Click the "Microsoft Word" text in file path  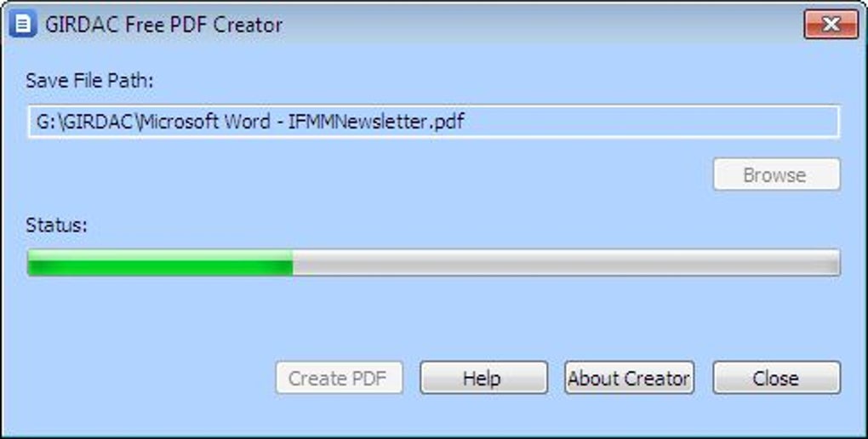coord(205,122)
